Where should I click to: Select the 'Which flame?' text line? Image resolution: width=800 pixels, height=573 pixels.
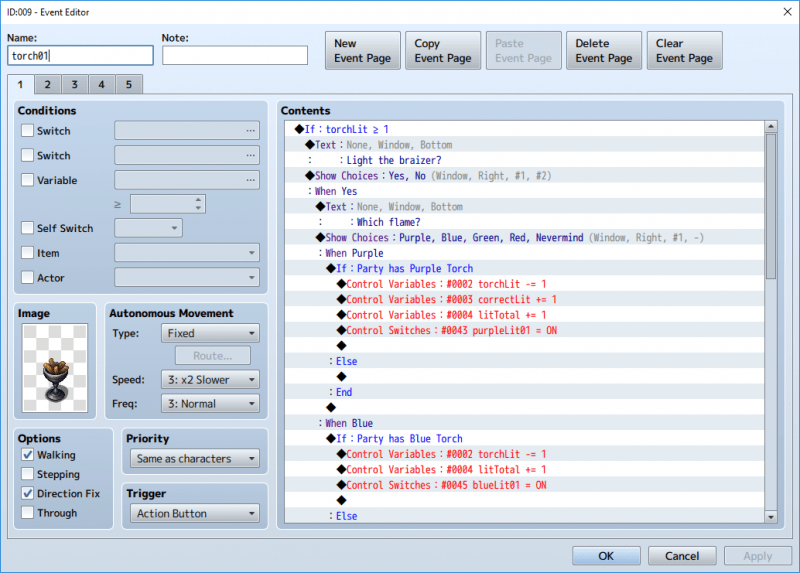point(524,222)
